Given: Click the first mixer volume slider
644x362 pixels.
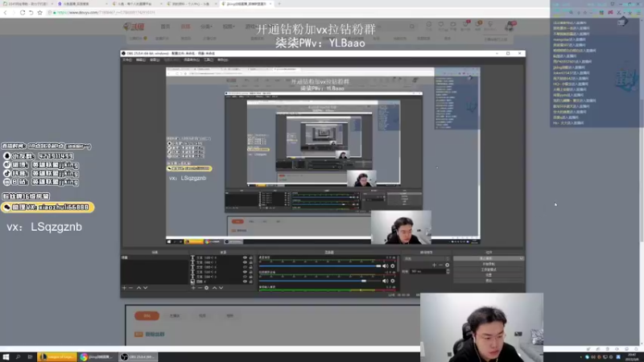Looking at the screenshot, I should pos(320,266).
